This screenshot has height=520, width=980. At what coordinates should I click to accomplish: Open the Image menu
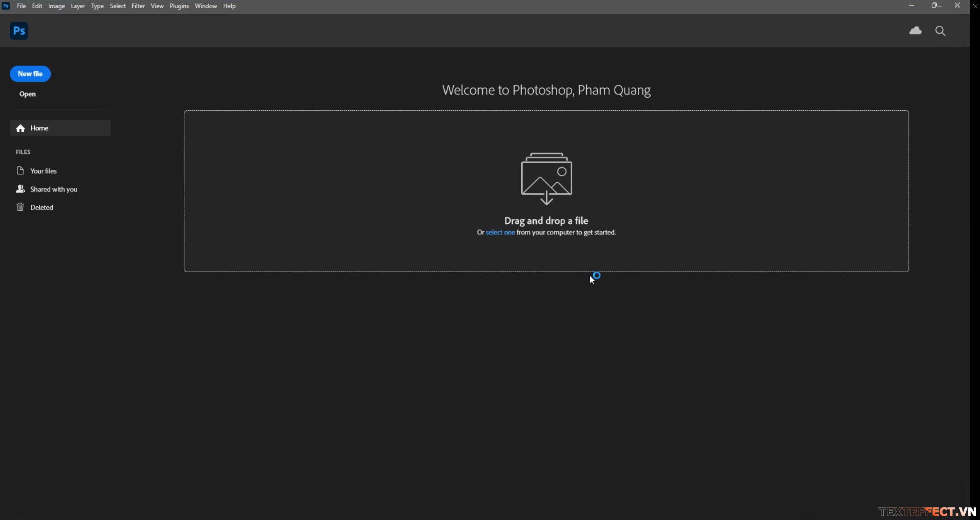(x=57, y=6)
